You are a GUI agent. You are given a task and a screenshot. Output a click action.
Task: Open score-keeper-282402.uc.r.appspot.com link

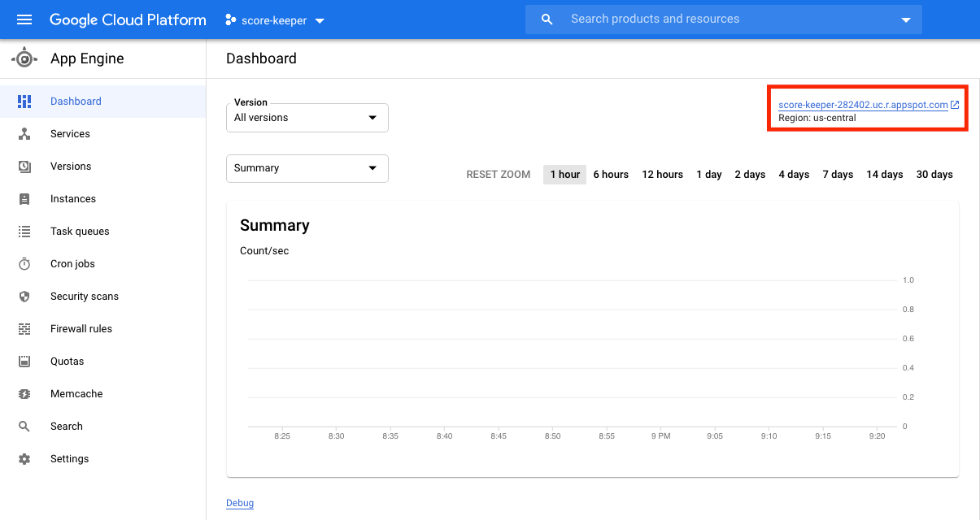pyautogui.click(x=863, y=105)
